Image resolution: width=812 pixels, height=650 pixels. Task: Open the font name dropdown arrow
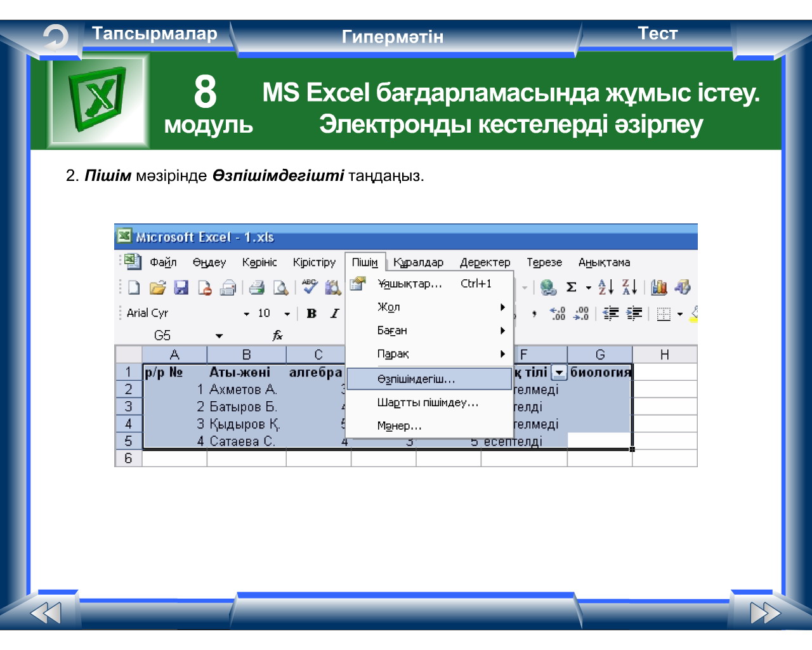[247, 314]
